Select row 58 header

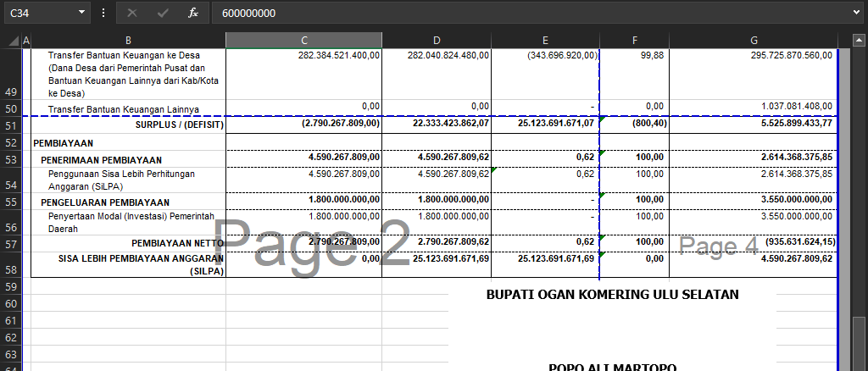11,269
